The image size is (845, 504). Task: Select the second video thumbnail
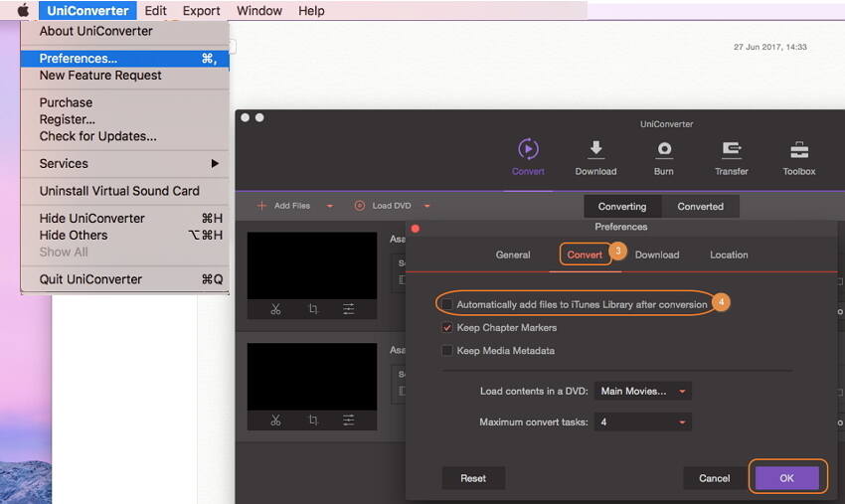pos(312,377)
